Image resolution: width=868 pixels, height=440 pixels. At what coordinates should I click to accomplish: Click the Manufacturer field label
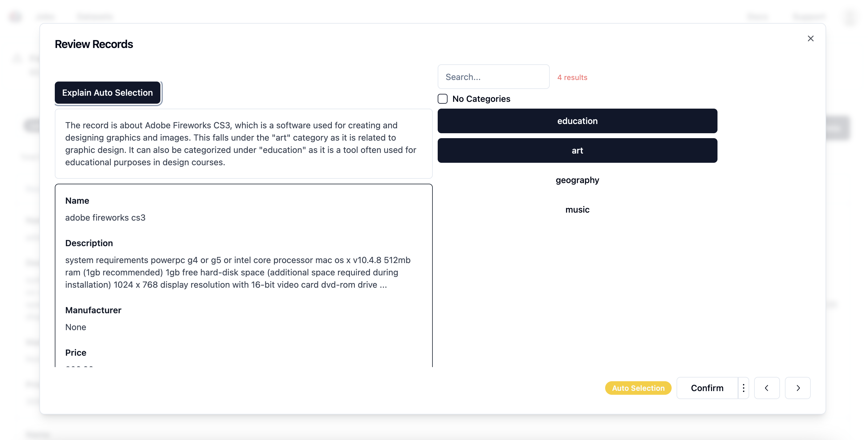(x=93, y=310)
